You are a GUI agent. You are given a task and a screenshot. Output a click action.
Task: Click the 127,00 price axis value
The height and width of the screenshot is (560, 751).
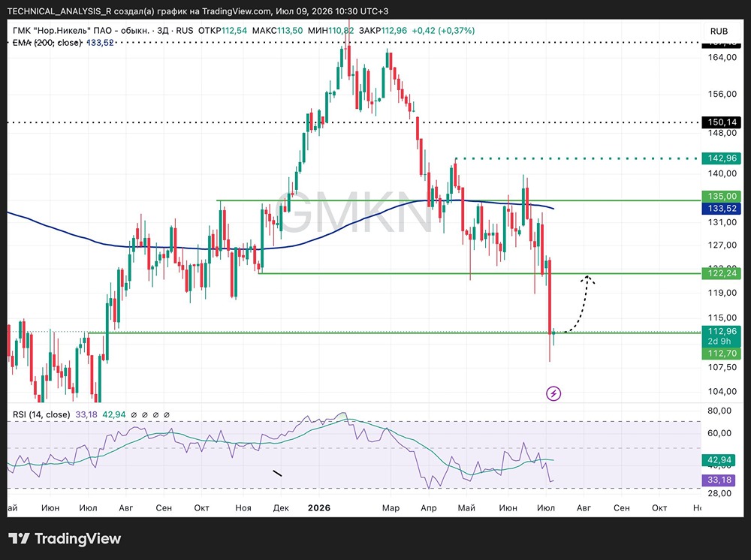[722, 245]
